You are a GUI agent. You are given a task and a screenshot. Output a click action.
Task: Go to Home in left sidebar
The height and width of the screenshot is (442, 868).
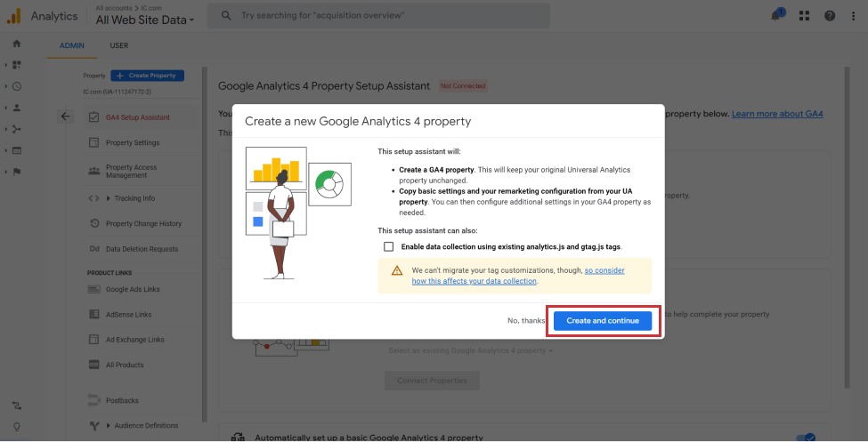pos(17,44)
